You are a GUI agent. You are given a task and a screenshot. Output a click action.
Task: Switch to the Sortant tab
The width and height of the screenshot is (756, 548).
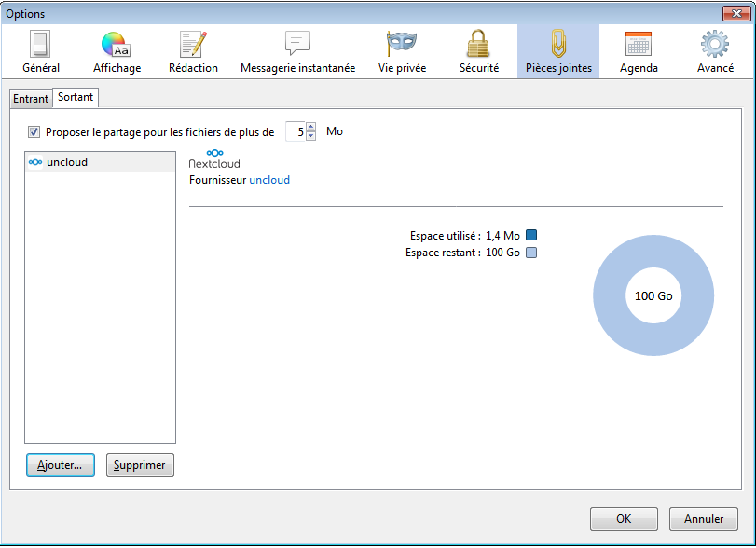(x=76, y=97)
